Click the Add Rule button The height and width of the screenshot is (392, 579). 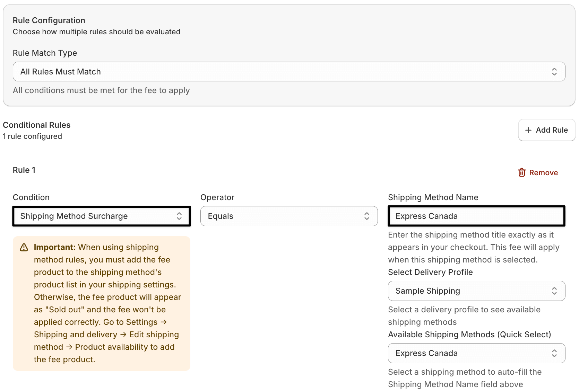546,130
